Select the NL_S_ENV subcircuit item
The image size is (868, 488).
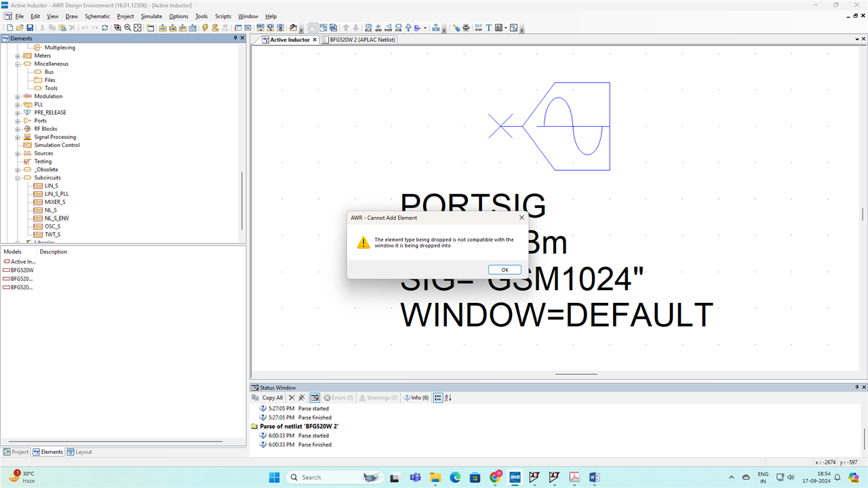point(56,218)
